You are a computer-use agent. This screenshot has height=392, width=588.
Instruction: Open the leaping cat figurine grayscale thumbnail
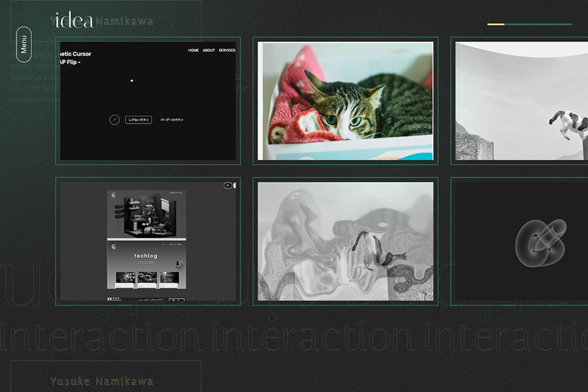pos(521,101)
